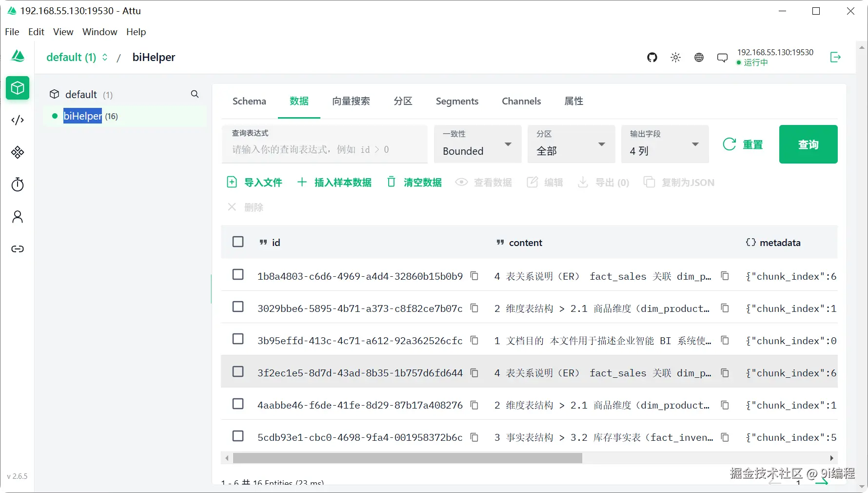The width and height of the screenshot is (868, 493).
Task: Check the row 3029bbe6 checkbox
Action: (x=238, y=307)
